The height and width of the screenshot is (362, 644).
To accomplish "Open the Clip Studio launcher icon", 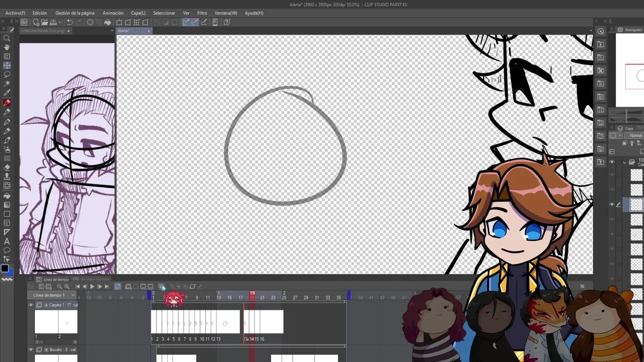I will pos(24,22).
